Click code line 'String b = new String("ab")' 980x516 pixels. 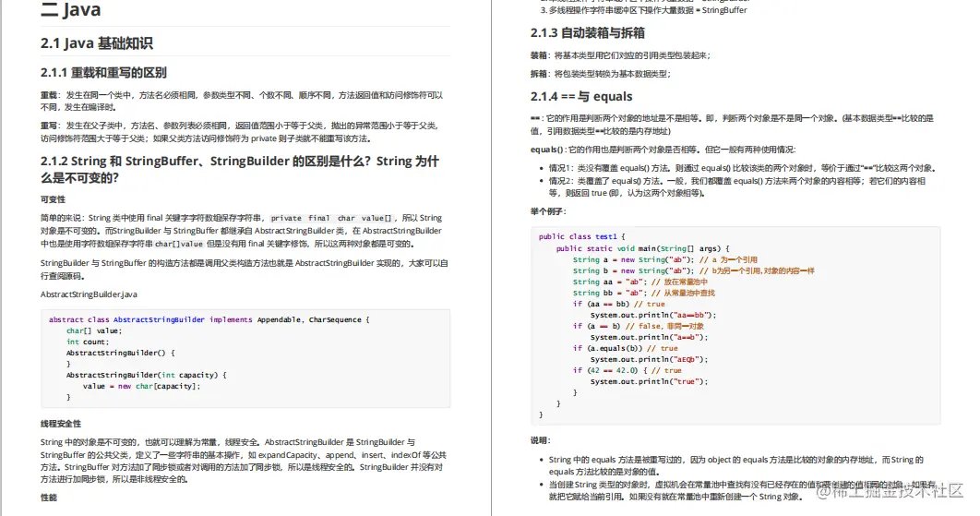(x=694, y=270)
